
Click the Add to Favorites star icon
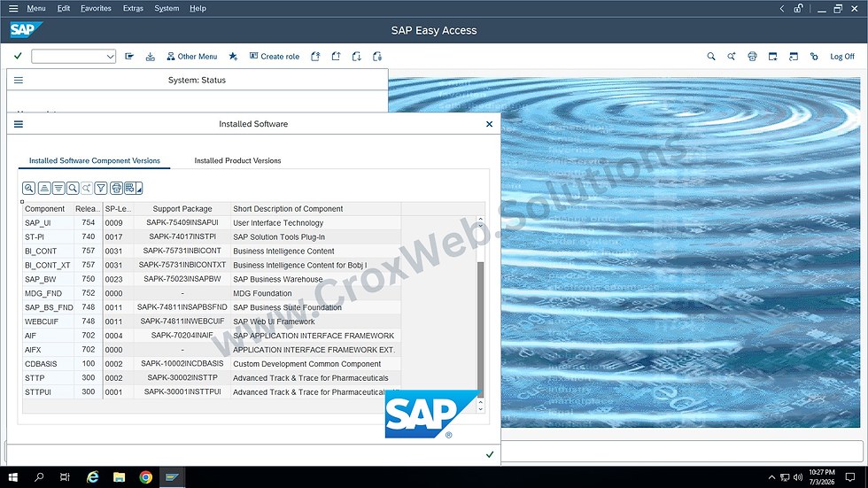[233, 57]
